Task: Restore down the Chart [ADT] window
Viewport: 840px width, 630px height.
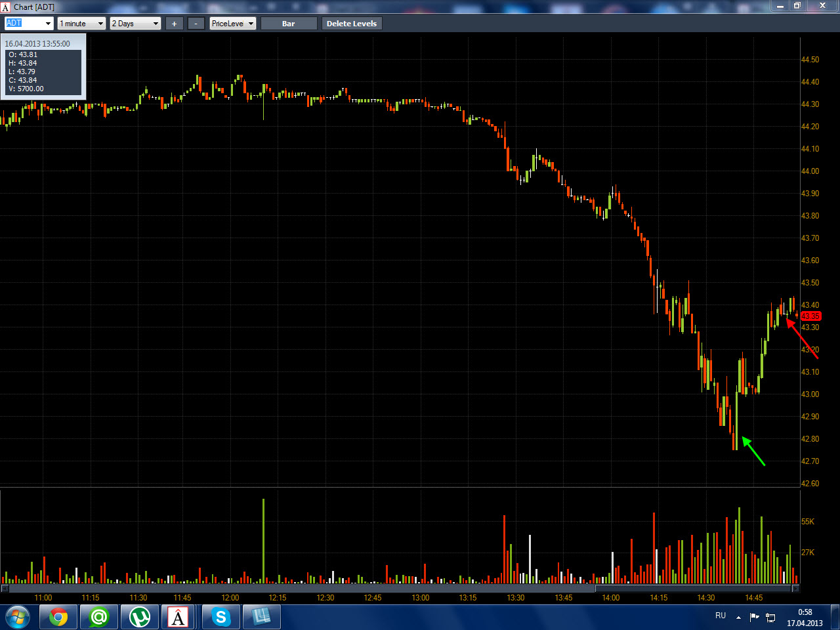Action: pyautogui.click(x=797, y=6)
